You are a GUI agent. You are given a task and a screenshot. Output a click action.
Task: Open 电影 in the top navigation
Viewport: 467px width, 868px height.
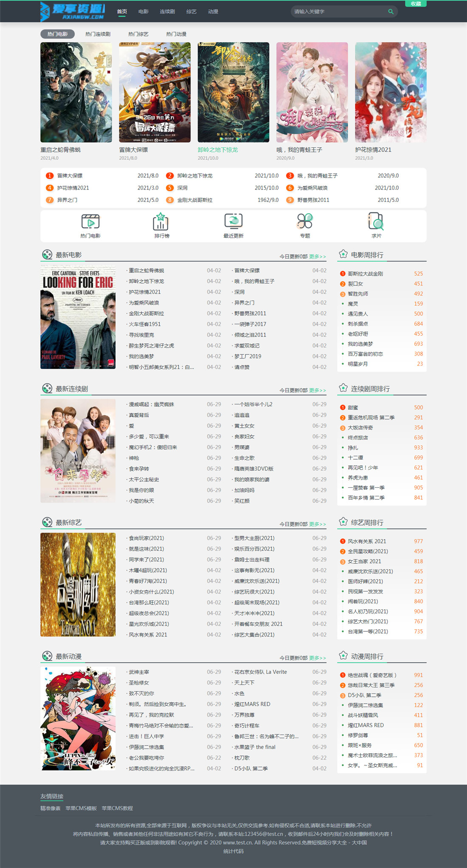click(x=143, y=11)
